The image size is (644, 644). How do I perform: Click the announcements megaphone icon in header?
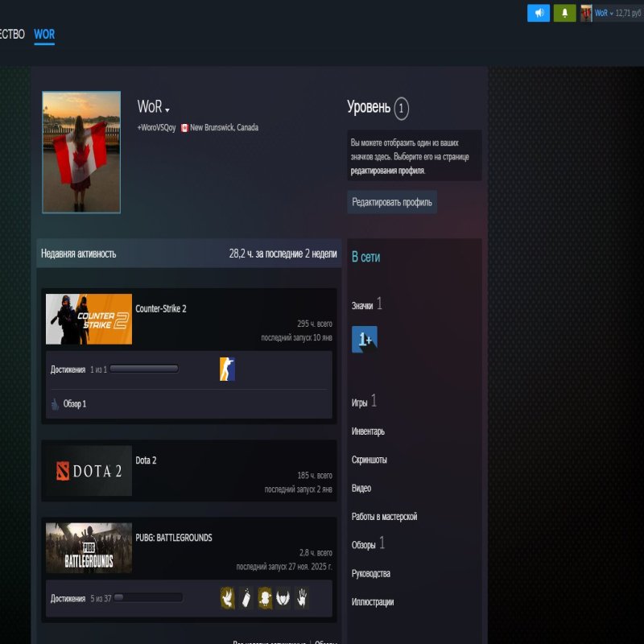click(538, 13)
